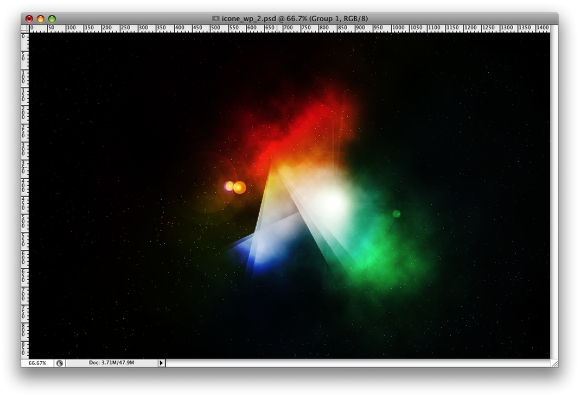This screenshot has height=397, width=580.
Task: Click the 66.67% zoom level field
Action: (38, 363)
